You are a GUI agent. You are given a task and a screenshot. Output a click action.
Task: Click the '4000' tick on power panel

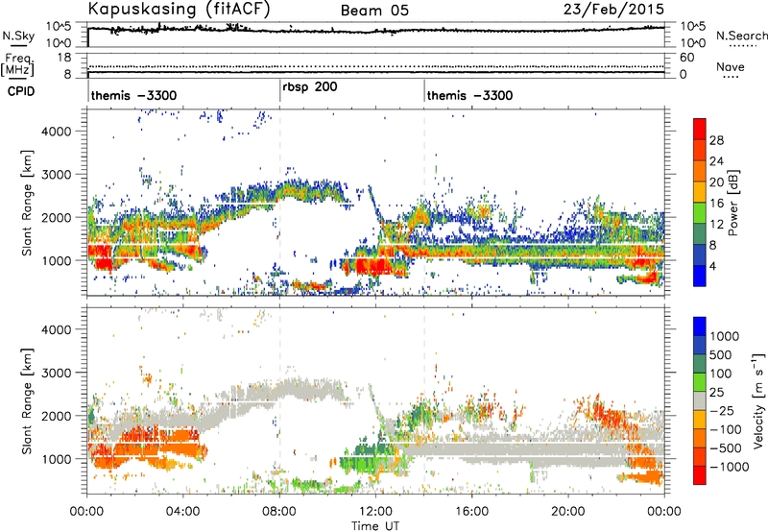56,132
